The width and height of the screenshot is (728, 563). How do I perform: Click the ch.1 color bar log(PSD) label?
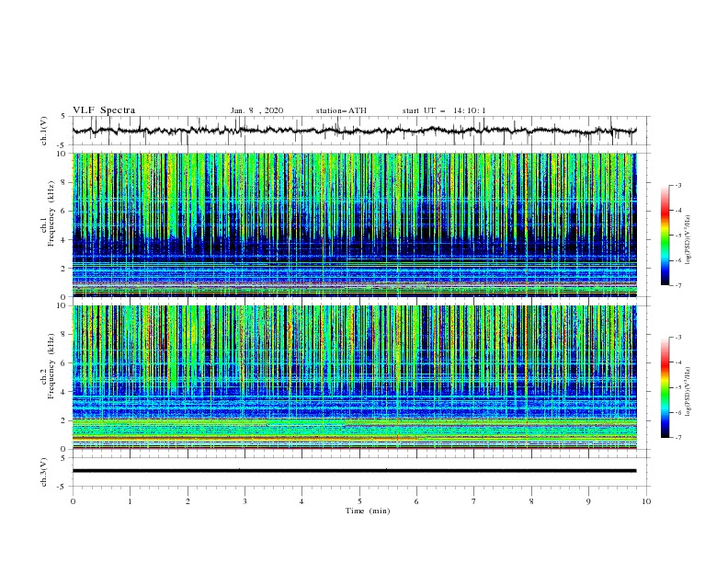688,240
